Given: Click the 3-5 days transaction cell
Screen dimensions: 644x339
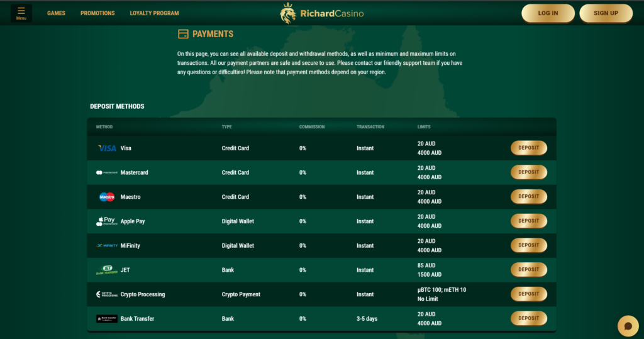Looking at the screenshot, I should click(367, 318).
